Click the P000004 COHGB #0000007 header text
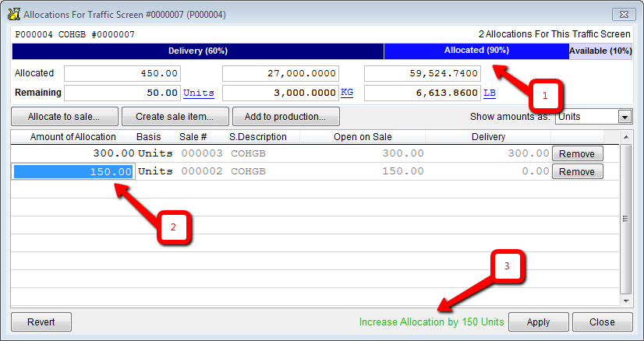Screen dimensions: 644x341 pyautogui.click(x=75, y=34)
